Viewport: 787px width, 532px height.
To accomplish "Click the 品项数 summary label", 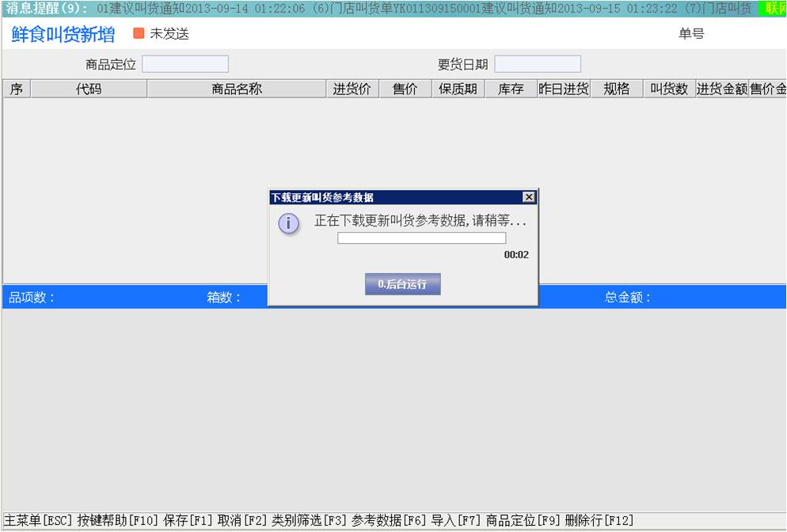I will 31,297.
